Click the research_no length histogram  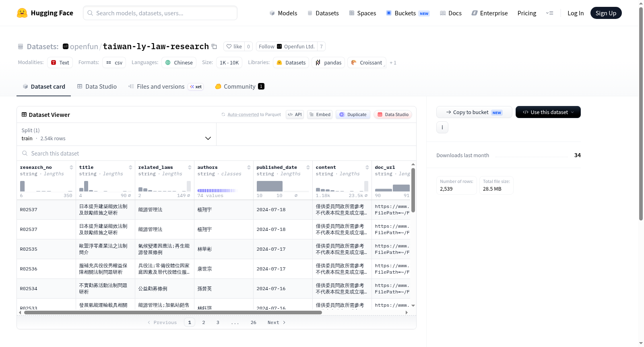pos(46,186)
